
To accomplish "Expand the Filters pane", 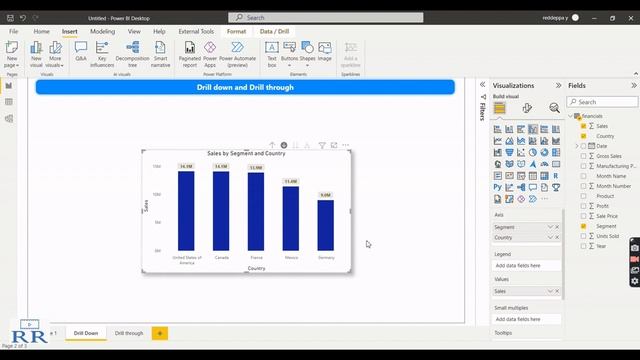I will (x=482, y=84).
